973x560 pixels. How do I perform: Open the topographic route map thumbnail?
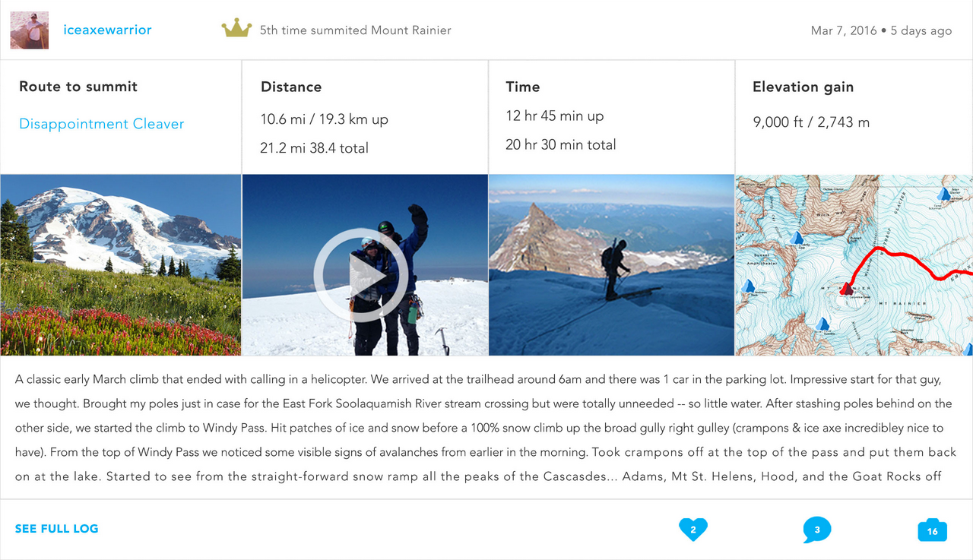pyautogui.click(x=854, y=265)
